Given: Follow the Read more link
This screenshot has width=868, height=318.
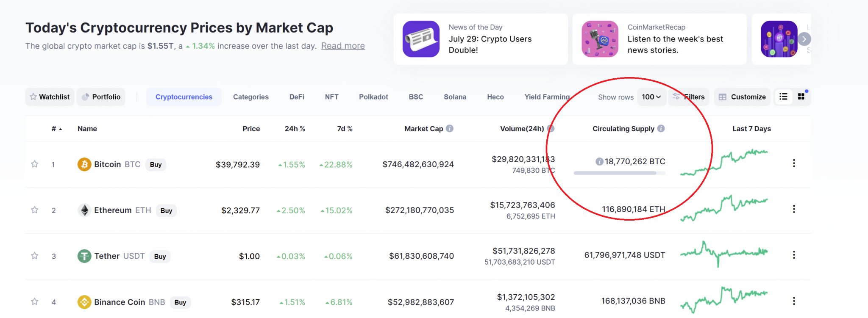Looking at the screenshot, I should tap(343, 46).
